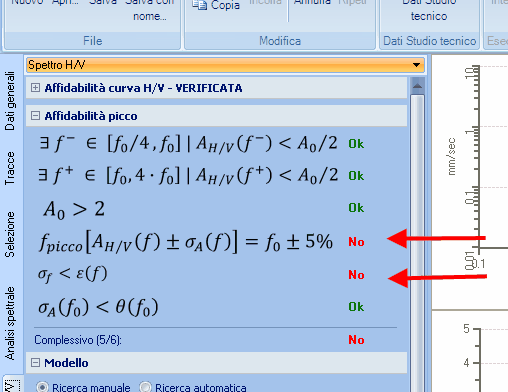This screenshot has width=508, height=392.
Task: Select Ricerca automatica radio button
Action: 145,387
